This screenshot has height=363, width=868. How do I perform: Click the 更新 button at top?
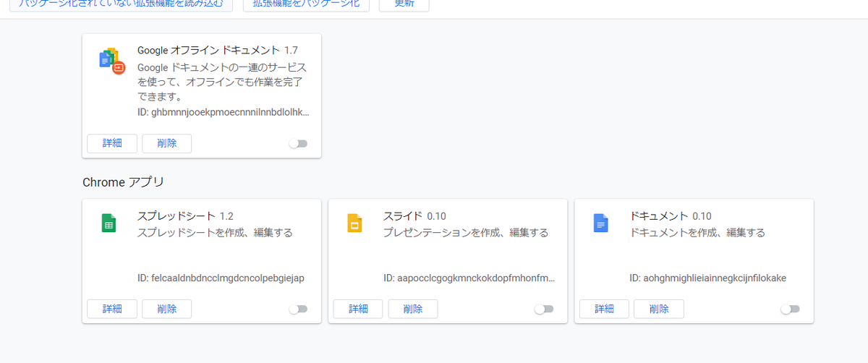coord(404,4)
